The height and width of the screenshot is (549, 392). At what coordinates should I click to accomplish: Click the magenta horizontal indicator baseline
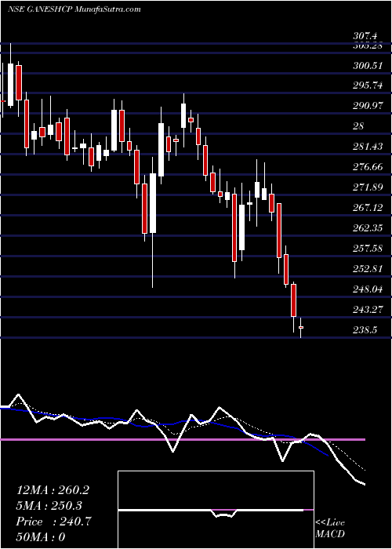[x=183, y=439]
